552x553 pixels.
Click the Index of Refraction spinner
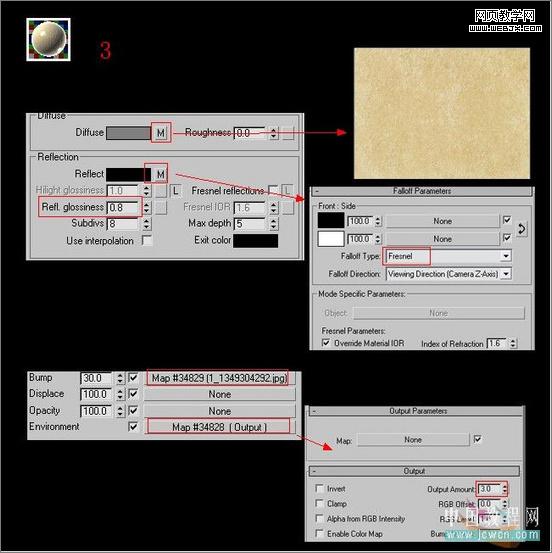[x=513, y=344]
